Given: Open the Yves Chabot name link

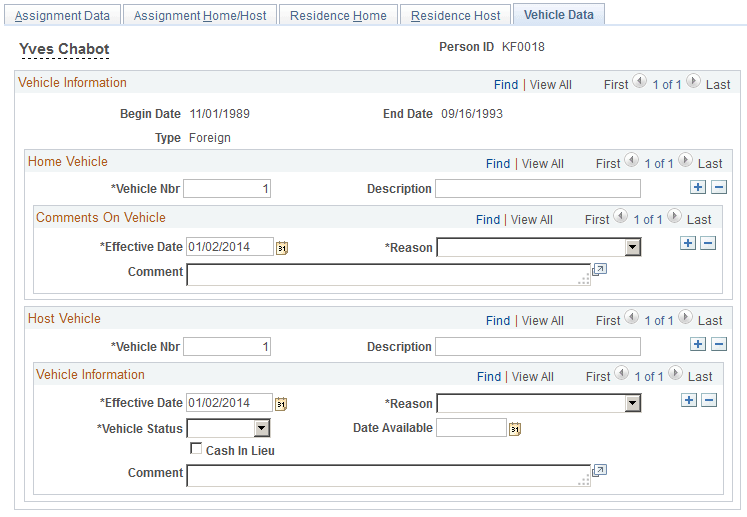Looking at the screenshot, I should click(64, 49).
